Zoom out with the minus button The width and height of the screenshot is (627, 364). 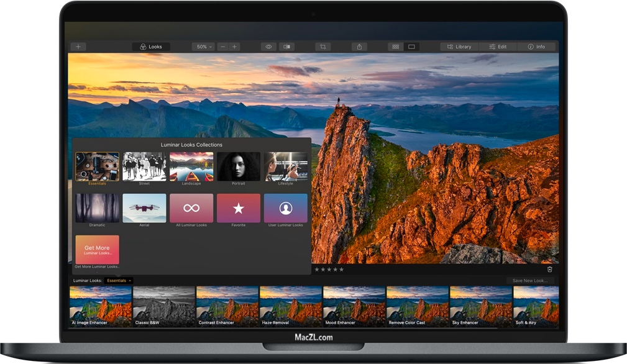point(222,47)
